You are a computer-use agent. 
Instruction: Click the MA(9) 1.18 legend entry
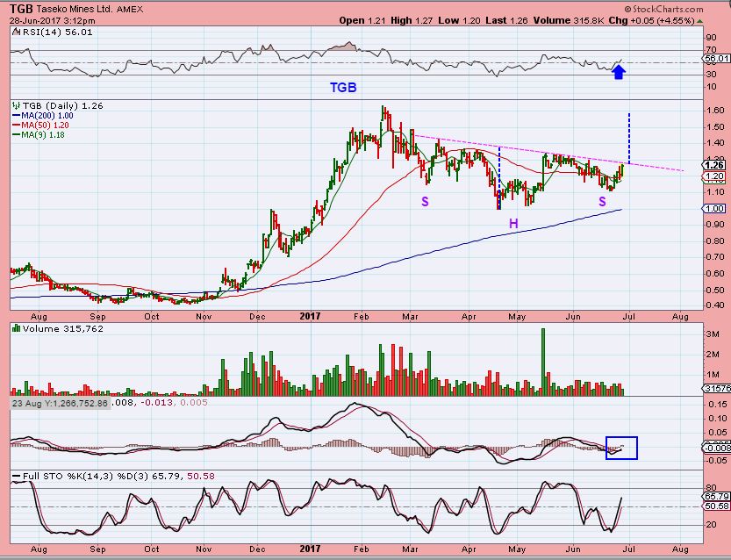click(x=43, y=135)
